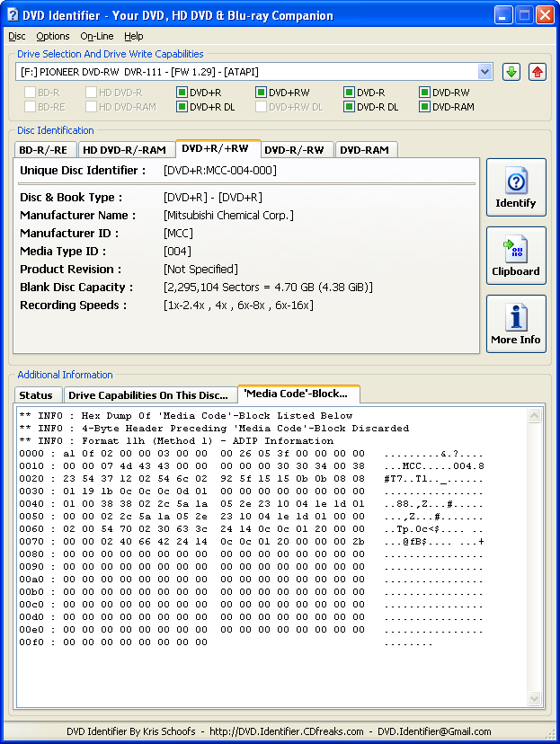Image resolution: width=560 pixels, height=744 pixels.
Task: Open the drive selection dropdown
Action: pos(484,72)
